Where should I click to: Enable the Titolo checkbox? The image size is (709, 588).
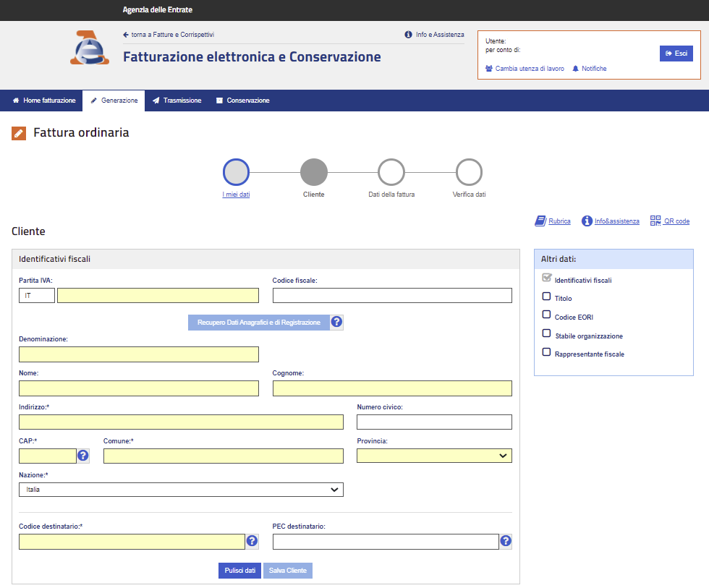click(546, 297)
